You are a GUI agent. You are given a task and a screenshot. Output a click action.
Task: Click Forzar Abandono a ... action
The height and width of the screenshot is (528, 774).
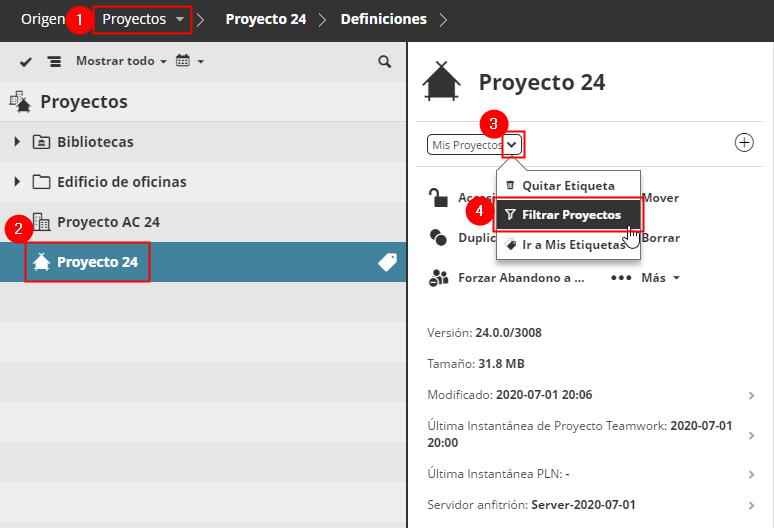coord(521,278)
